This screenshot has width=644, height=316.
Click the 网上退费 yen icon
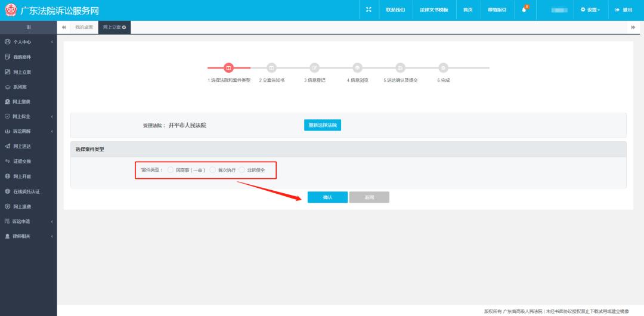[x=7, y=206]
